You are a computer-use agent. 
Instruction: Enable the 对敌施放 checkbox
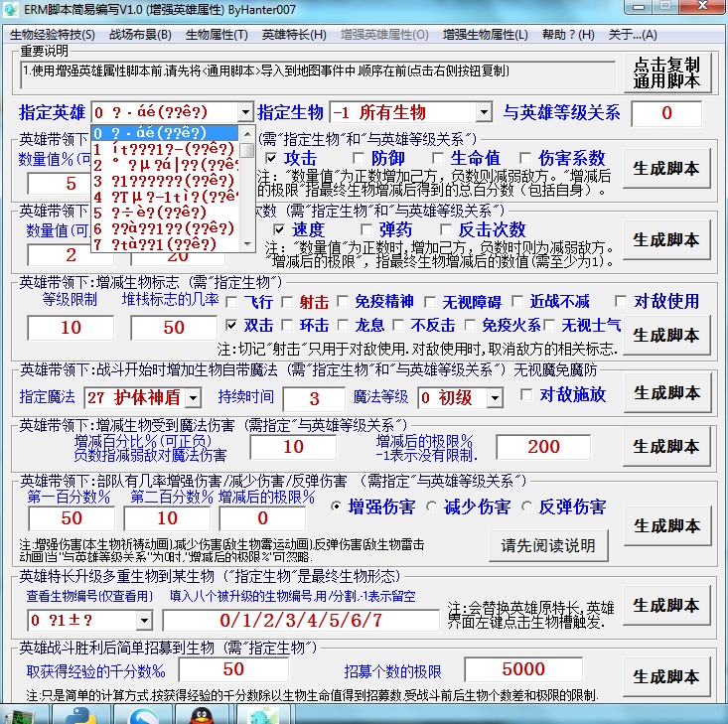point(526,394)
